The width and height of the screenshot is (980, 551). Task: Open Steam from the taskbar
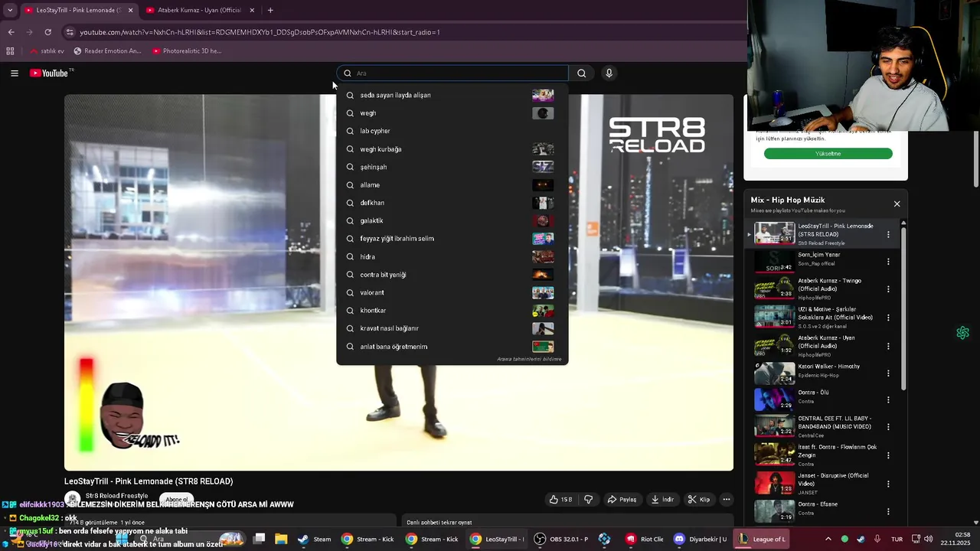click(x=314, y=539)
